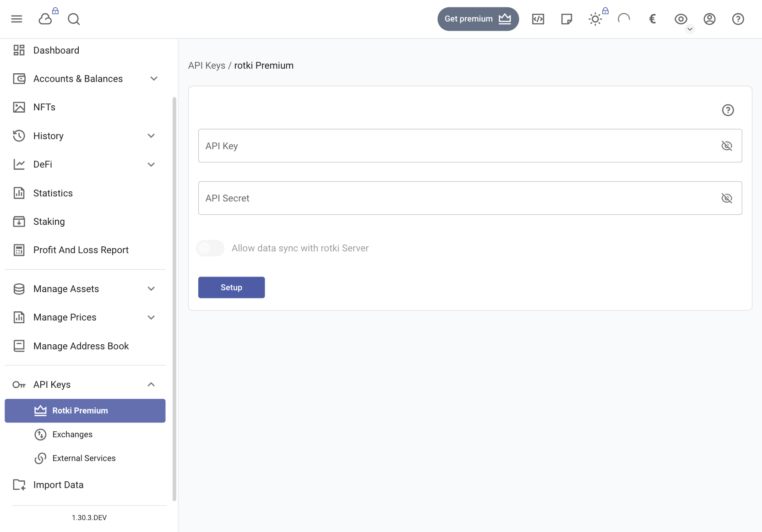Click the API Keys key icon
The image size is (762, 532).
19,385
